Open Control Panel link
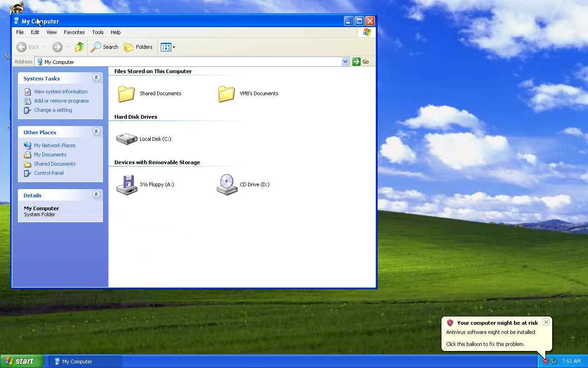The width and height of the screenshot is (588, 368). (49, 173)
